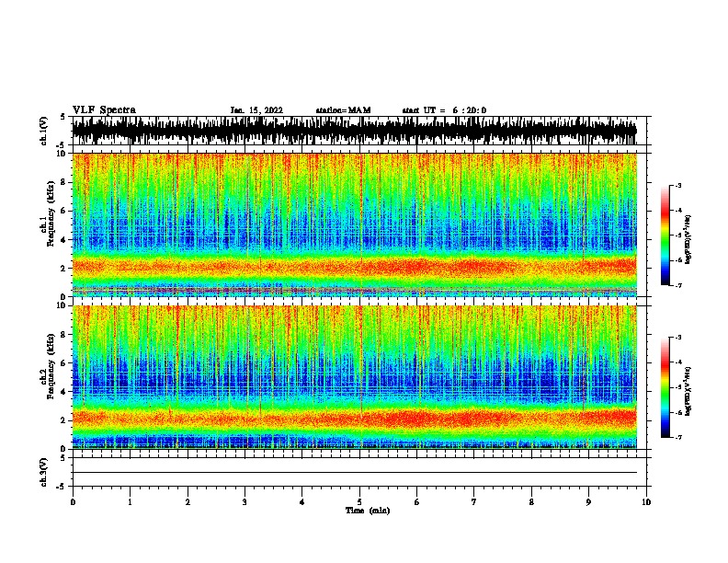Click the "7" tick on the time axis
The width and height of the screenshot is (728, 563).
click(x=474, y=502)
